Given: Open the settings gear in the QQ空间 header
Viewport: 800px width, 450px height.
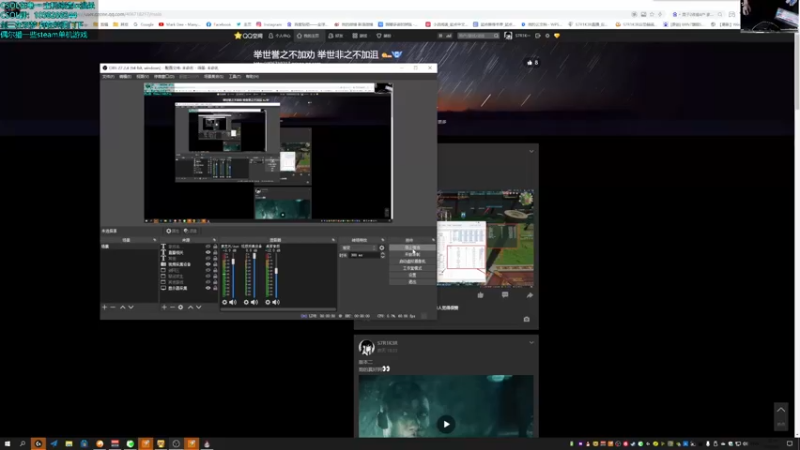Looking at the screenshot, I should (547, 36).
